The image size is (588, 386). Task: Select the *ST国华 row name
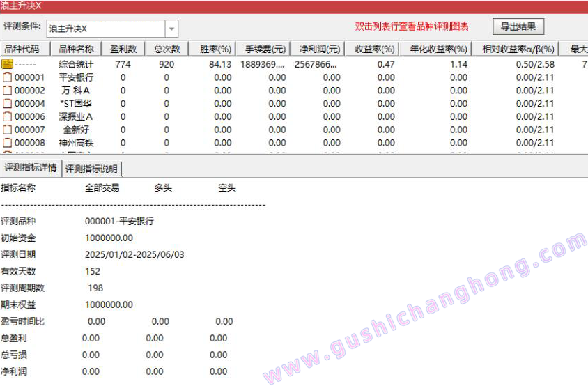click(x=76, y=104)
